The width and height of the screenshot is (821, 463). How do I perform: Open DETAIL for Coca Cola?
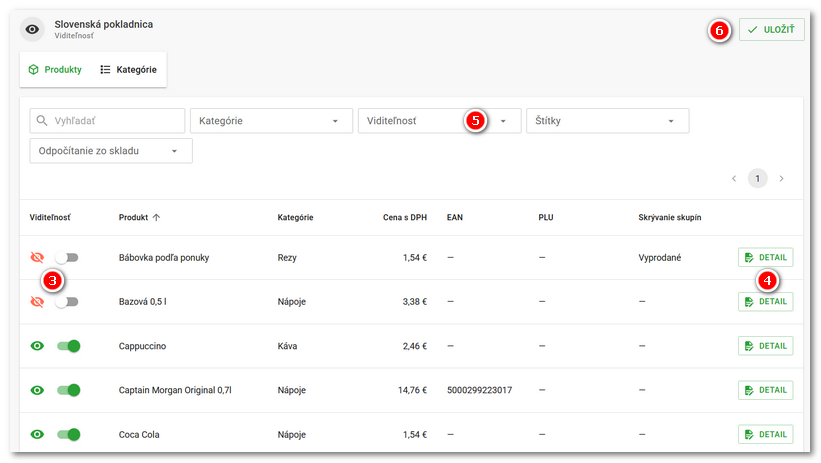point(765,434)
